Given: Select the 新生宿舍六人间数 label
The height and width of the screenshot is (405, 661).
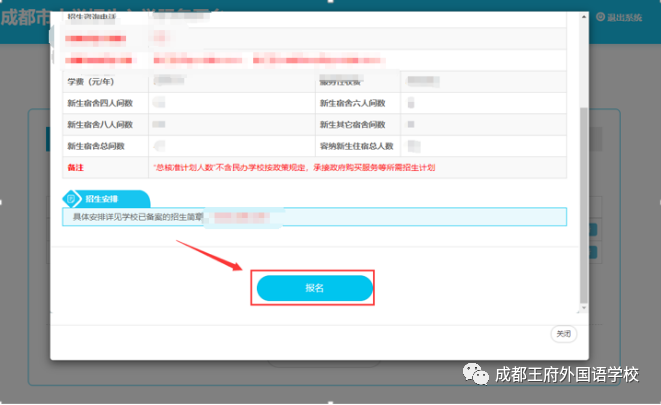Looking at the screenshot, I should click(x=352, y=103).
